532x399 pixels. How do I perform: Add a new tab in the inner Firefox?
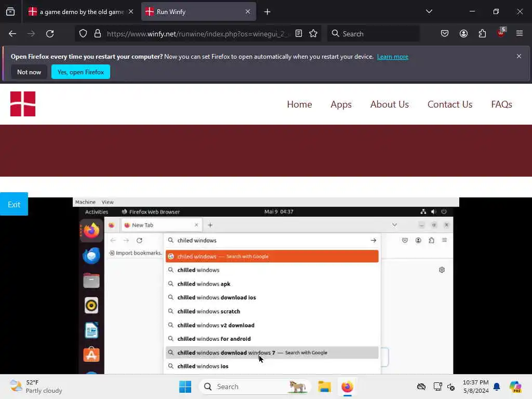tap(210, 225)
